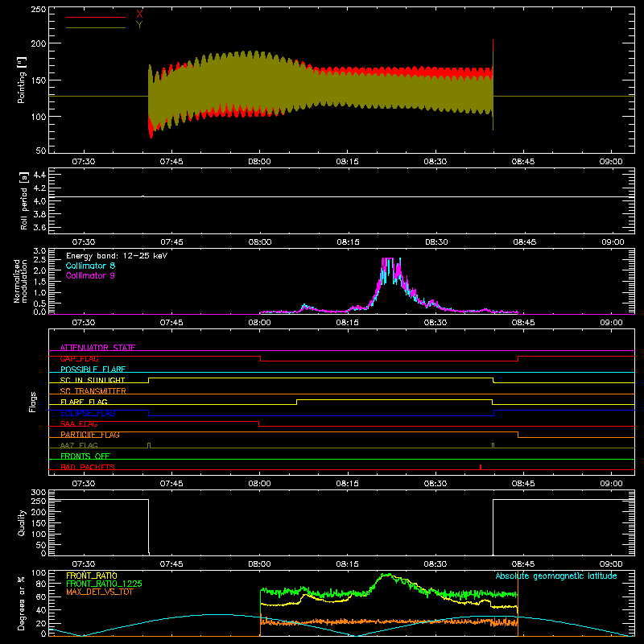644x644 pixels.
Task: Click the SAA_FLAG label
Action: point(79,423)
